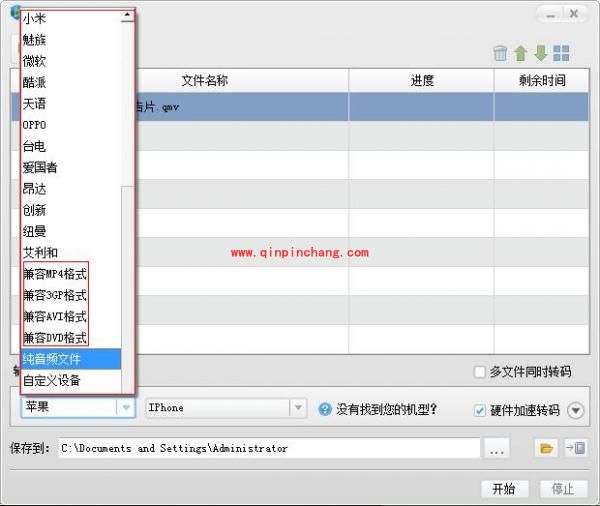Viewport: 600px width, 506px height.
Task: Click the trash delete icon
Action: [x=500, y=53]
